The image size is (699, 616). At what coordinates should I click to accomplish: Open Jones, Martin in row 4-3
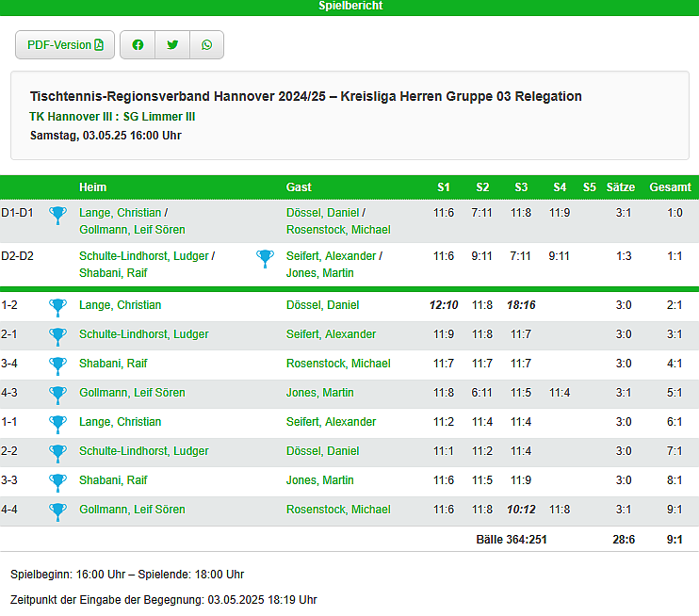point(319,393)
